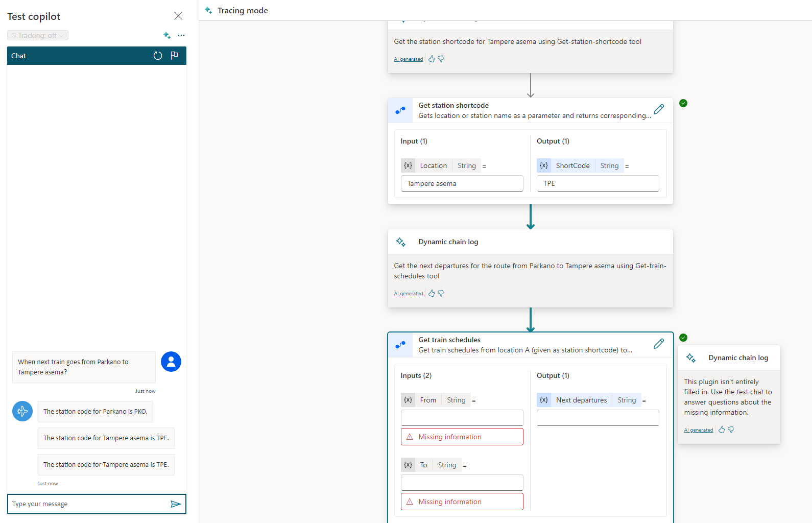
Task: Click the sparkle tracing icon in Test copilot
Action: tap(167, 35)
